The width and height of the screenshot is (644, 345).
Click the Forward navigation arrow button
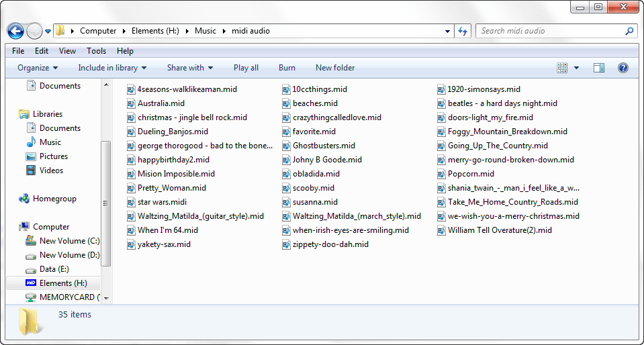tap(34, 32)
